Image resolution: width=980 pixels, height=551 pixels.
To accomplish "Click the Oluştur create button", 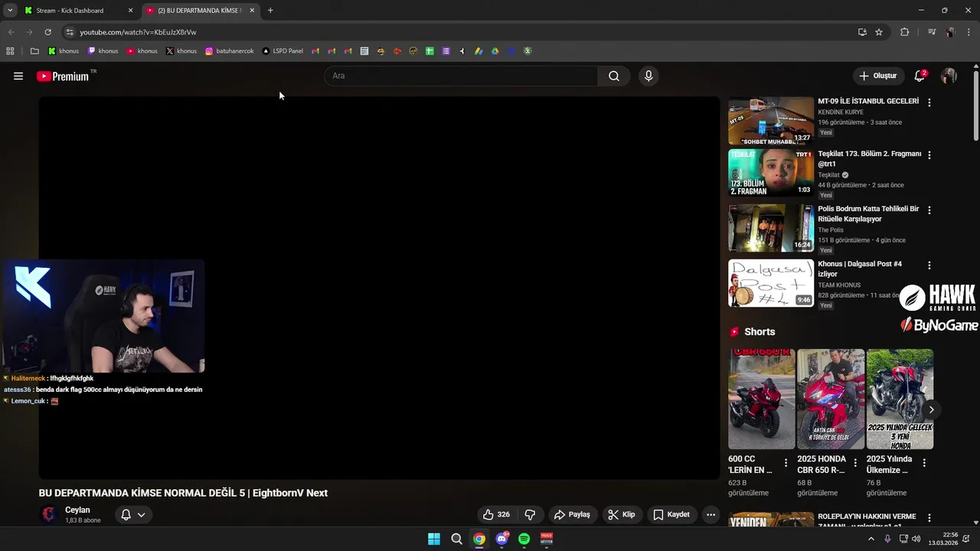I will click(878, 76).
